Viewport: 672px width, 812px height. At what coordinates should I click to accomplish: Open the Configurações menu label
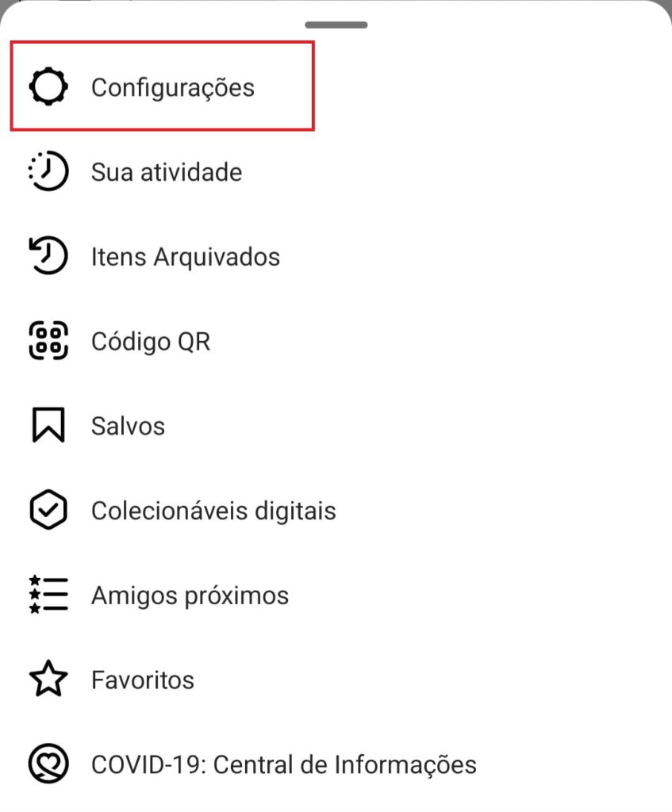pyautogui.click(x=173, y=87)
